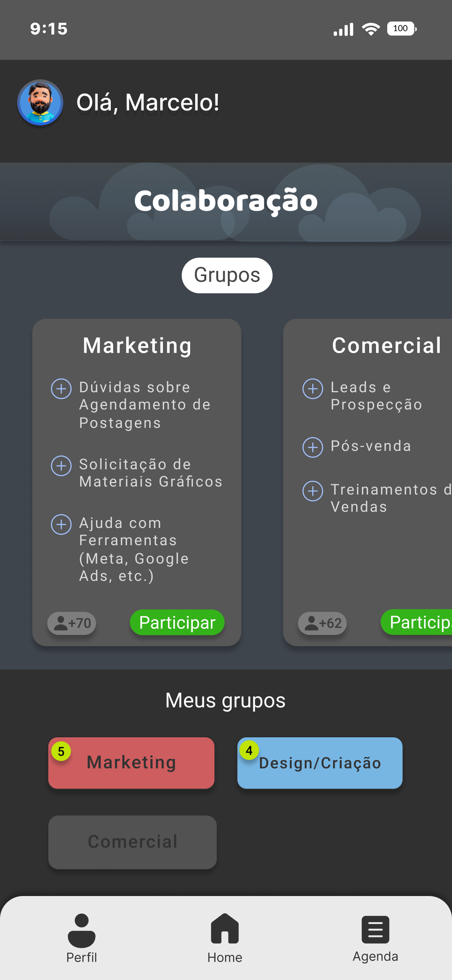Viewport: 452px width, 980px height.
Task: View Marketing group +70 members badge
Action: point(72,623)
